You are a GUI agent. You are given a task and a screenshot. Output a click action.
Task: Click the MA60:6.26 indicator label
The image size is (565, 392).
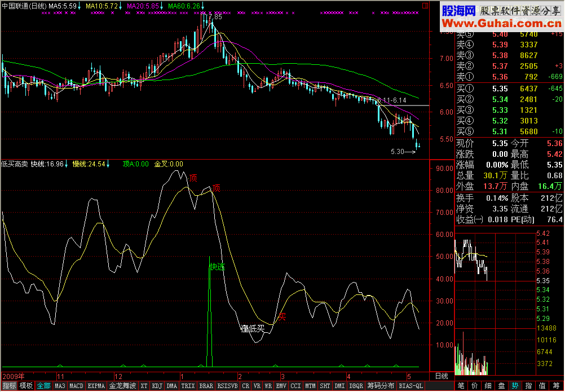point(184,6)
